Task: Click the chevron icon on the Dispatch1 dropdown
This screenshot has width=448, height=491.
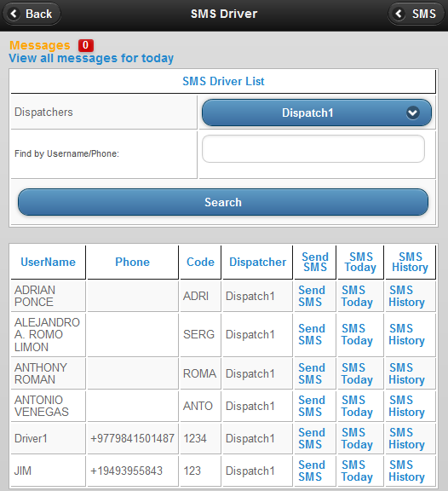Action: tap(413, 113)
